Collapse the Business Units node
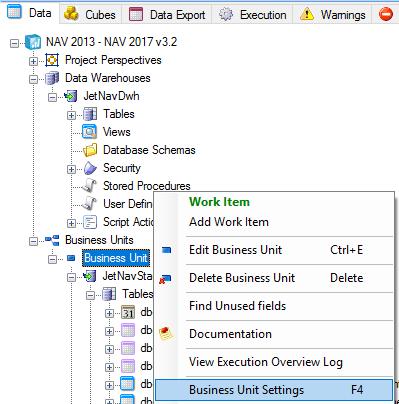 click(33, 241)
